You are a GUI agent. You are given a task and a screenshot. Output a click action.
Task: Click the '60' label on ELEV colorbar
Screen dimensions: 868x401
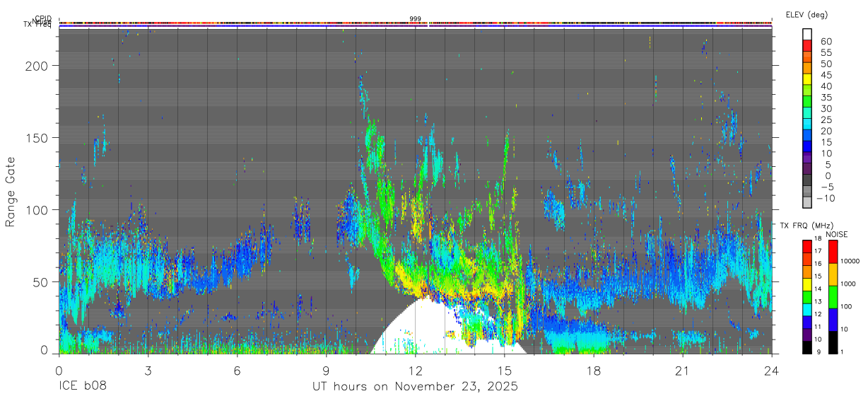coord(826,41)
